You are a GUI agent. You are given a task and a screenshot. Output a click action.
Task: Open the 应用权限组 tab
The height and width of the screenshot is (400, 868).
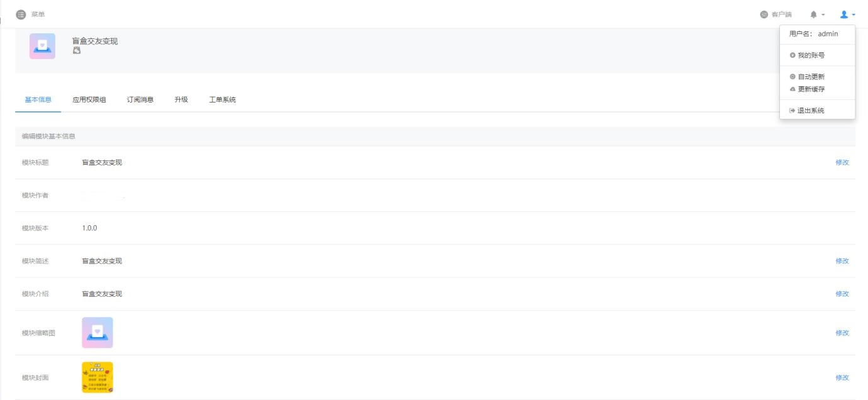coord(89,100)
